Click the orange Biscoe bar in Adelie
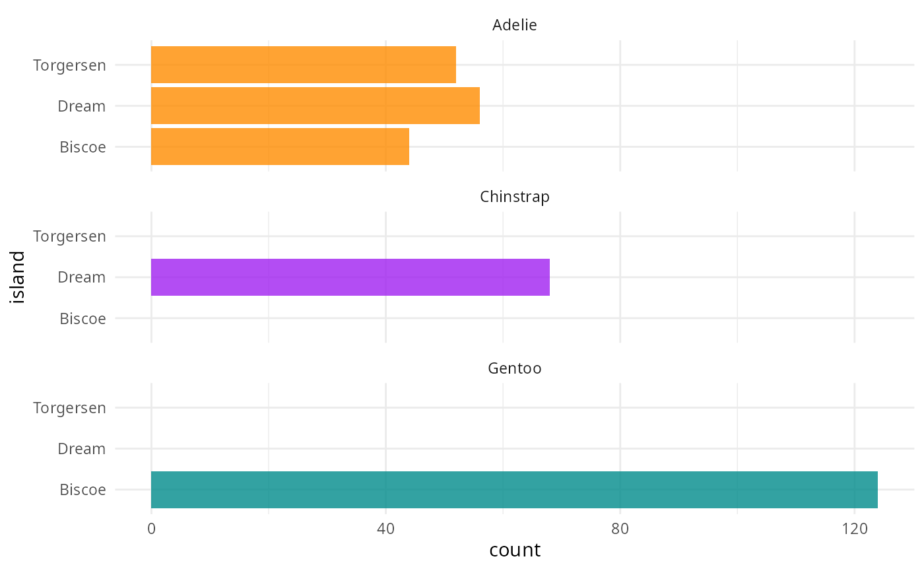924x571 pixels. (280, 147)
